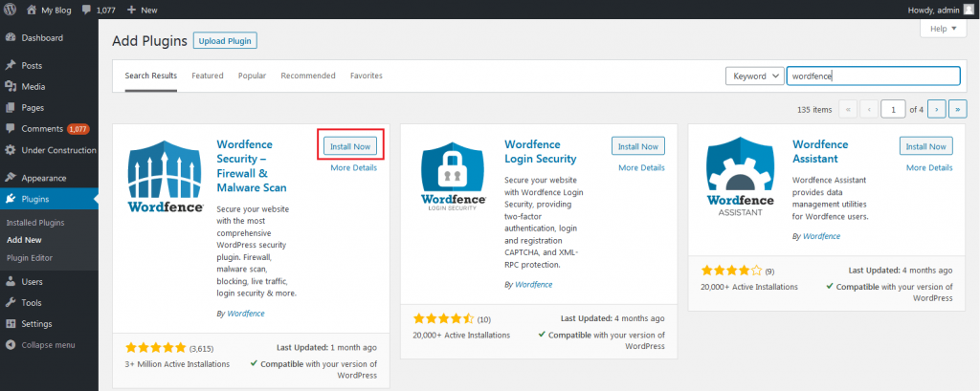Click Wordfence Security – Firewall & Malware Scan title

click(252, 166)
